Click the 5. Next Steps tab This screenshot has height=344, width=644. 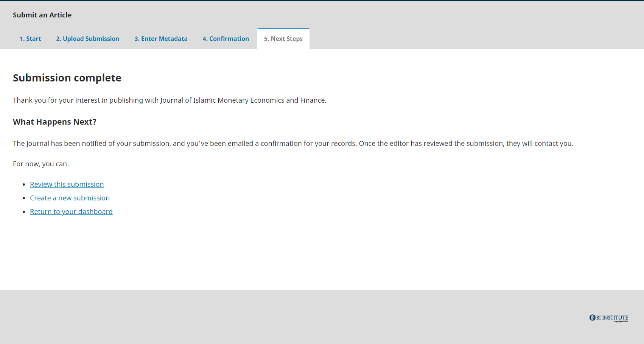283,39
